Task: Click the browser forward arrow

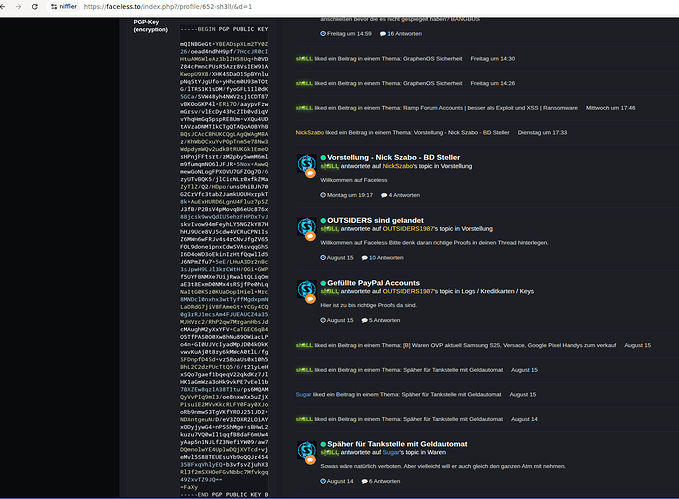Action: click(x=18, y=6)
